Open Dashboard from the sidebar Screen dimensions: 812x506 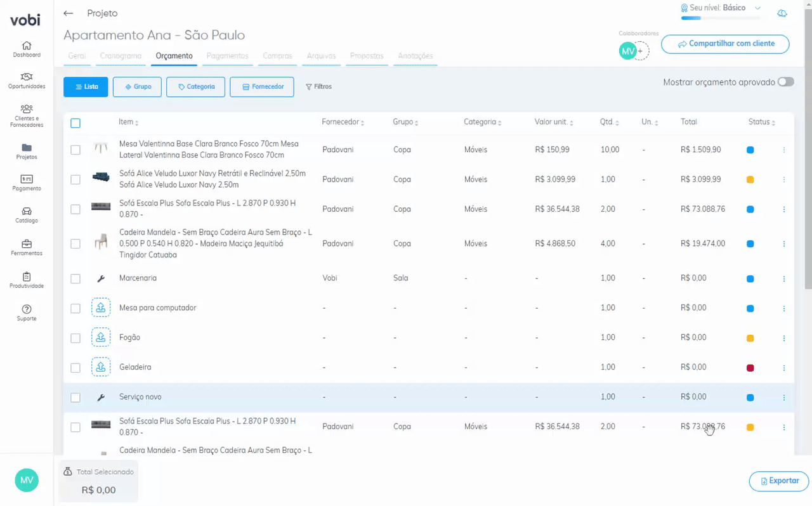27,49
